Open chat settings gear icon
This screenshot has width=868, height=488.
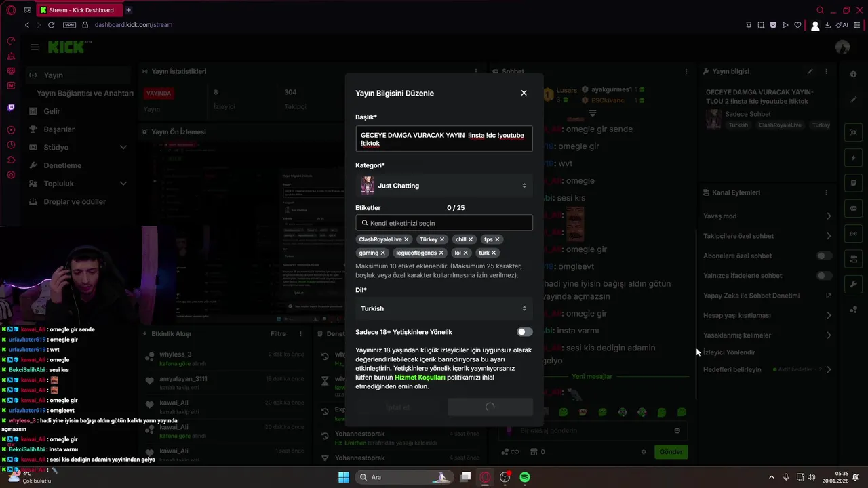644,452
